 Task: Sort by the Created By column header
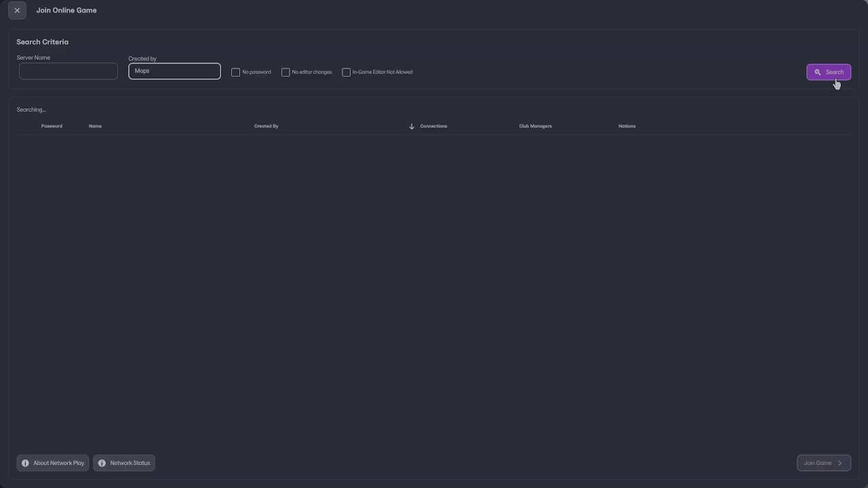click(x=266, y=126)
